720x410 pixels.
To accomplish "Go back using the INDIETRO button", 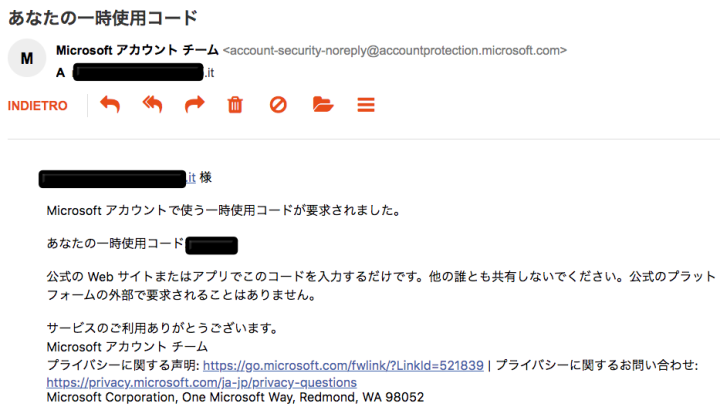I will click(38, 105).
